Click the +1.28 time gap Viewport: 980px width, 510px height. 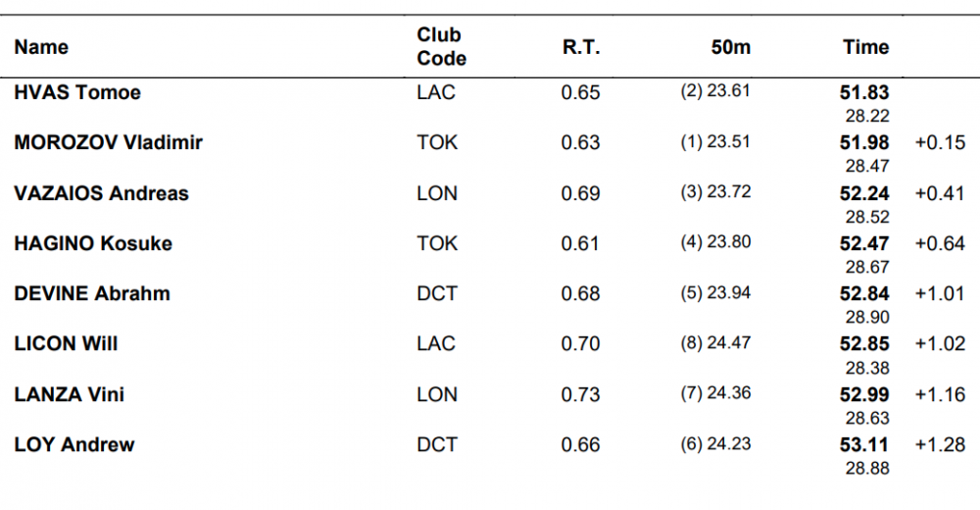940,445
